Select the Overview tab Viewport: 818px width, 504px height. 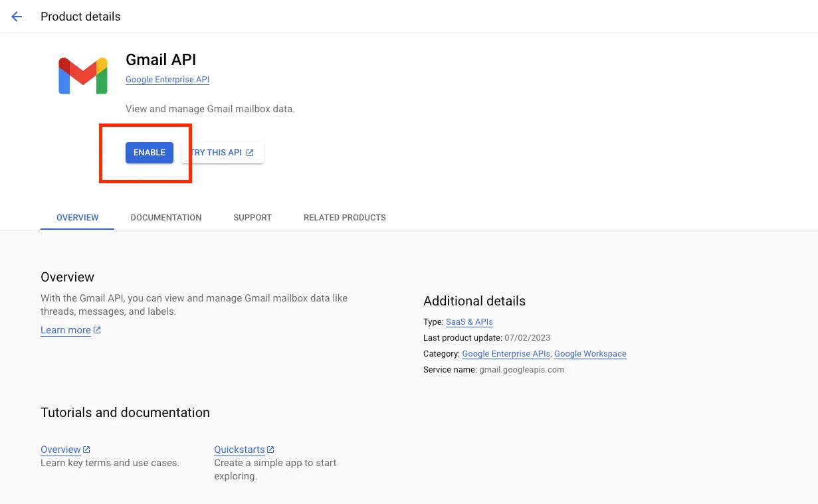[x=78, y=217]
